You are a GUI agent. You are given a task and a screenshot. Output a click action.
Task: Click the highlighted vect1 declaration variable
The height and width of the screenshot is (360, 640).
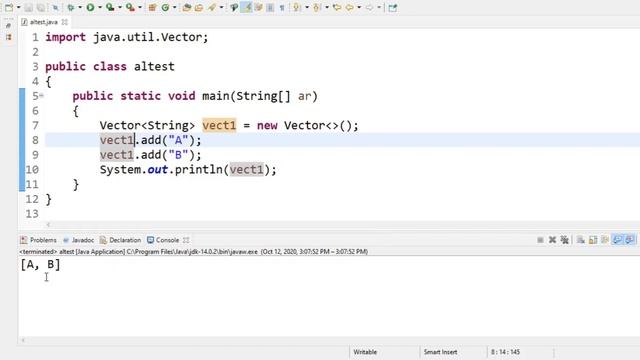tap(219, 125)
